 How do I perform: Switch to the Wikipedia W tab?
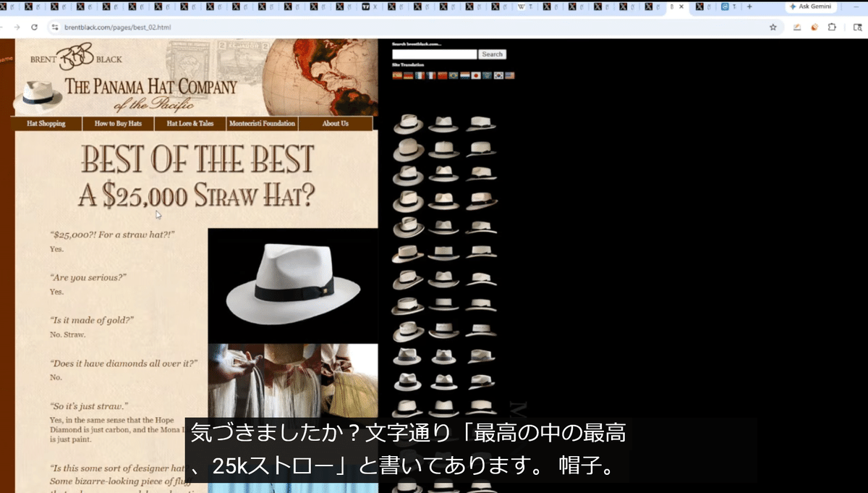pyautogui.click(x=527, y=7)
